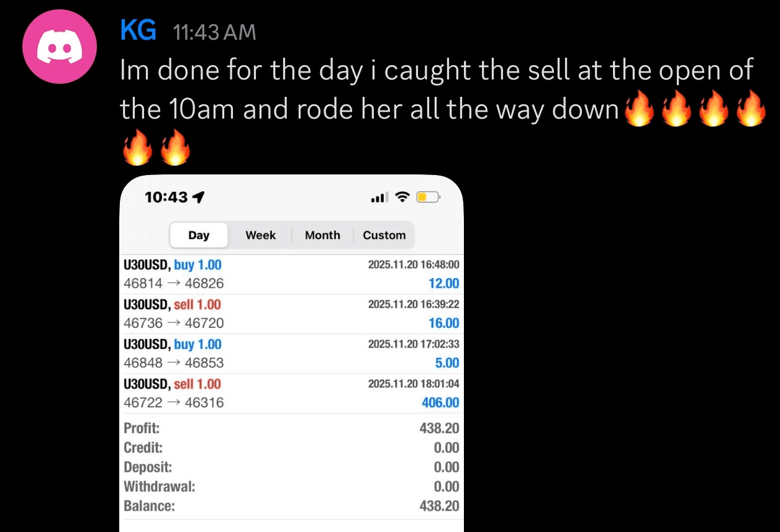This screenshot has height=532, width=780.
Task: Click the Balance row showing 438.20
Action: pos(291,506)
